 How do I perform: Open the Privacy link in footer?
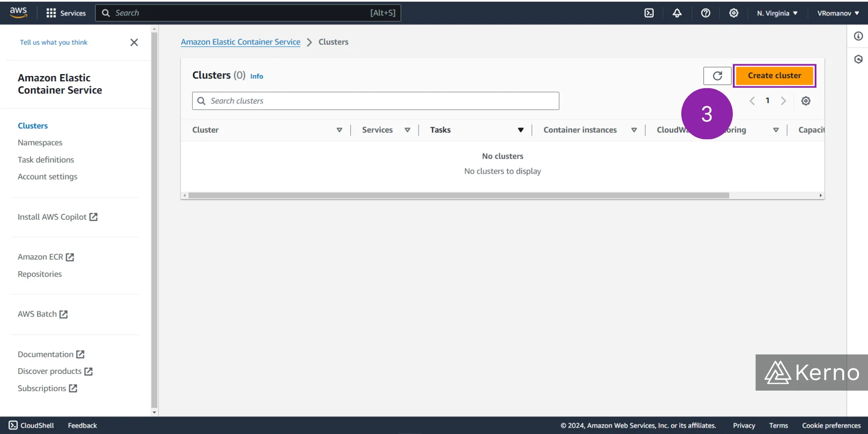click(744, 425)
